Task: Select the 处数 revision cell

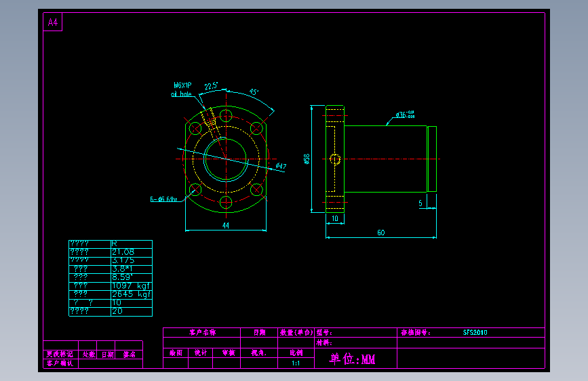Action: click(89, 355)
